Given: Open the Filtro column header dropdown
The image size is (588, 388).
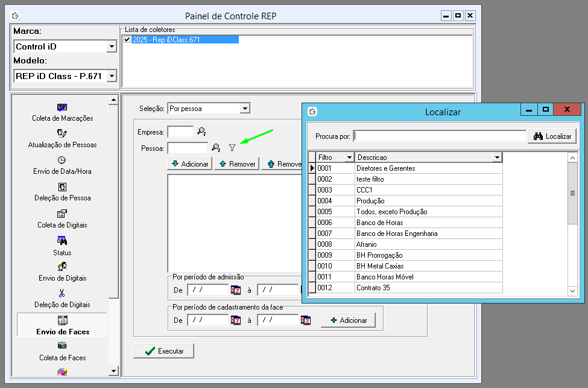Looking at the screenshot, I should pyautogui.click(x=349, y=157).
